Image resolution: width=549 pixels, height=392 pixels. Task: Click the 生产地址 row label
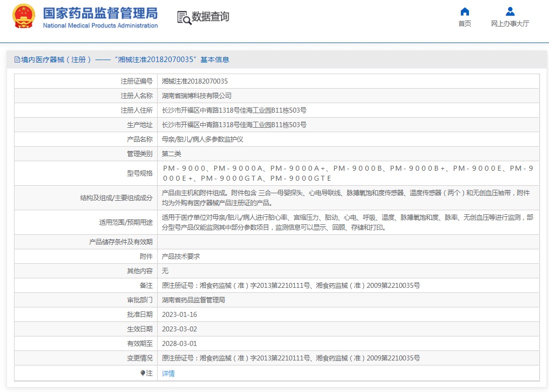(x=140, y=125)
